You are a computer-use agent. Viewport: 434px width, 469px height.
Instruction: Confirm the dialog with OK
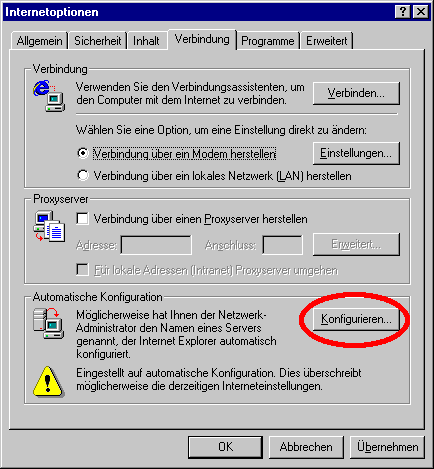[x=225, y=447]
